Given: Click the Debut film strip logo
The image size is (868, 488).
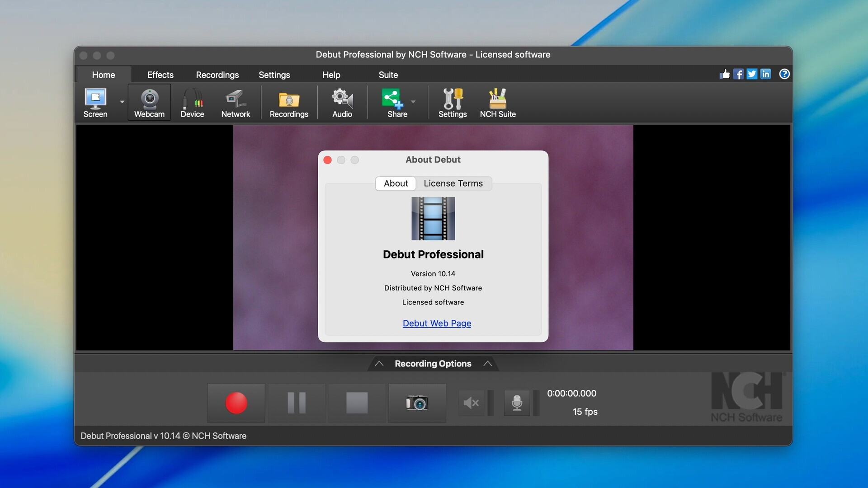Looking at the screenshot, I should pos(433,219).
